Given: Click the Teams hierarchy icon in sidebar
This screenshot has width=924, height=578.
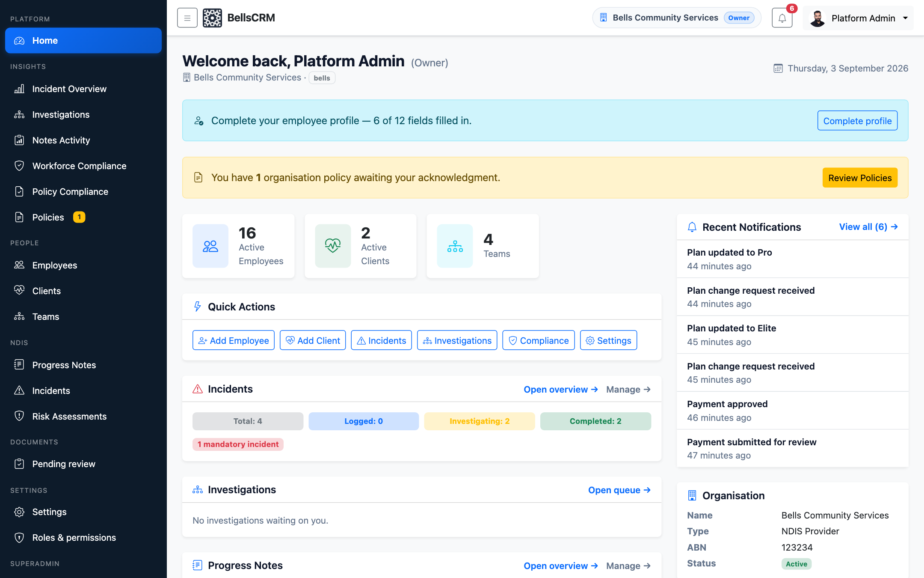Looking at the screenshot, I should click(x=19, y=316).
